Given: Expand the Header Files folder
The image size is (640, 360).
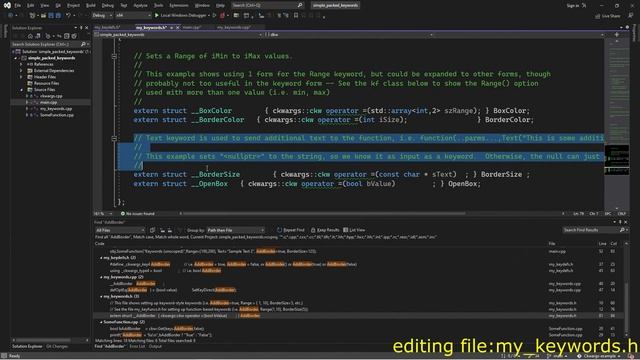Looking at the screenshot, I should (22, 77).
